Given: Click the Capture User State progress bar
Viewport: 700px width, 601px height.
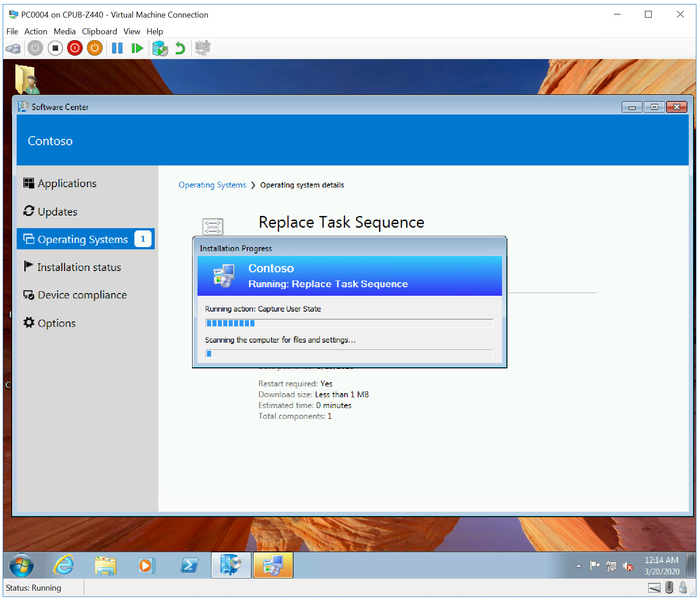Looking at the screenshot, I should (350, 323).
